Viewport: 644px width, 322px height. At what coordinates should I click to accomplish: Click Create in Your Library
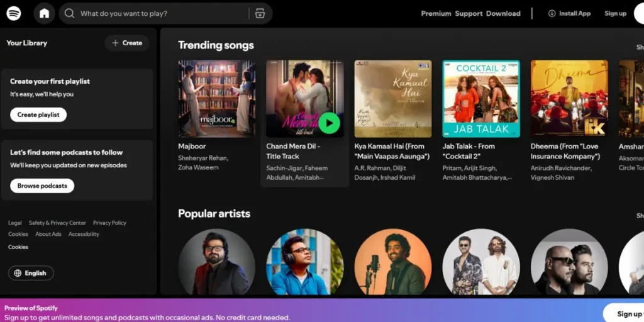[127, 43]
